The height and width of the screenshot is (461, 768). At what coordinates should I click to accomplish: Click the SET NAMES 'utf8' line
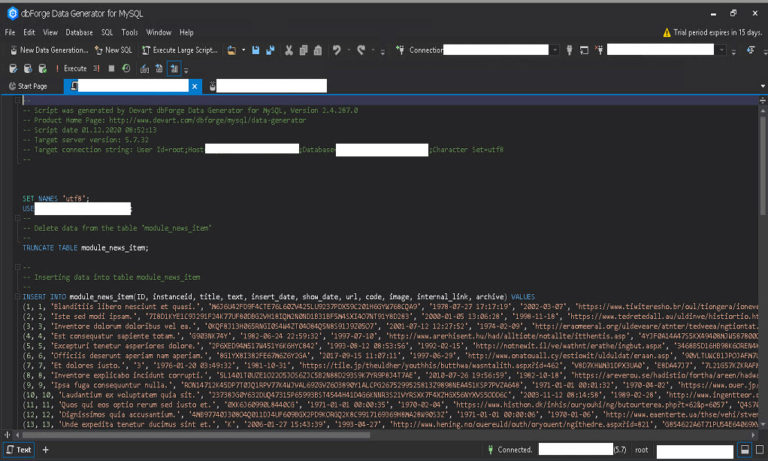coord(56,199)
